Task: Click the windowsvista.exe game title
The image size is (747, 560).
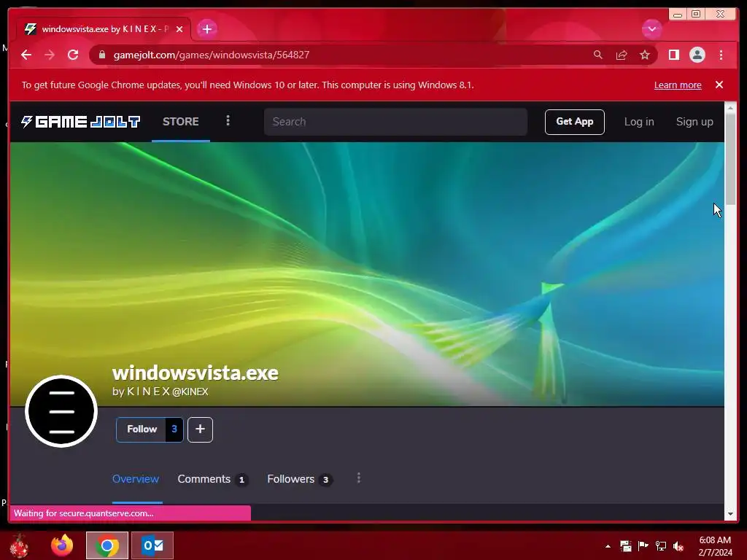Action: (x=196, y=373)
